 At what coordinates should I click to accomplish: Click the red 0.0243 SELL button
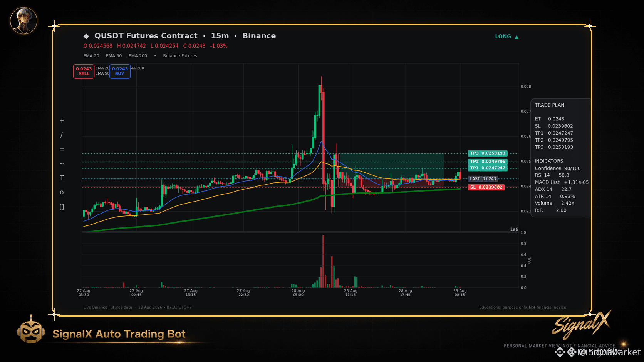84,71
